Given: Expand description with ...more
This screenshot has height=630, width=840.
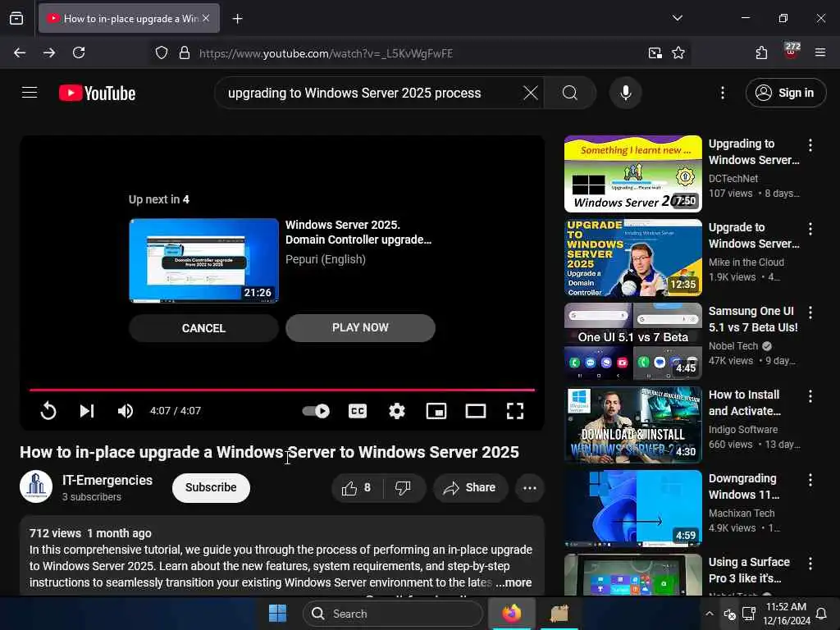Looking at the screenshot, I should [514, 582].
